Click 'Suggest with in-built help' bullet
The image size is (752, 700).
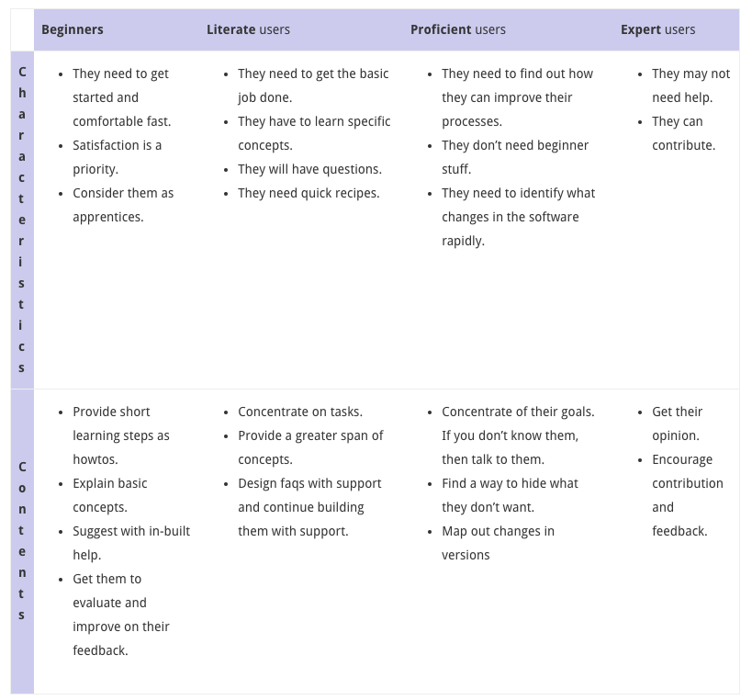130,543
